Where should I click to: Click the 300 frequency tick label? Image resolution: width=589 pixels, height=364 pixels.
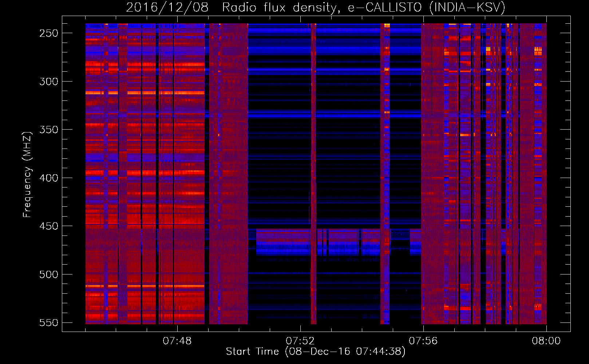pyautogui.click(x=49, y=82)
